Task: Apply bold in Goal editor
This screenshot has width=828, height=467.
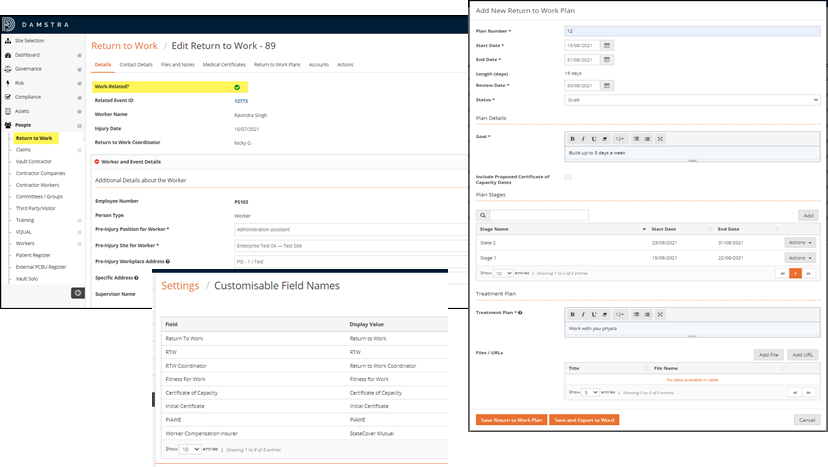Action: [572, 139]
